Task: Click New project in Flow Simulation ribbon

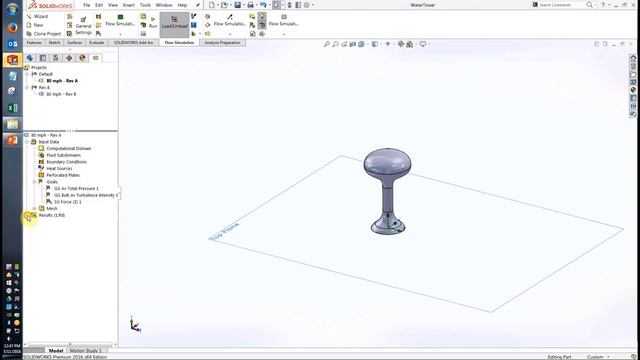Action: (35, 25)
